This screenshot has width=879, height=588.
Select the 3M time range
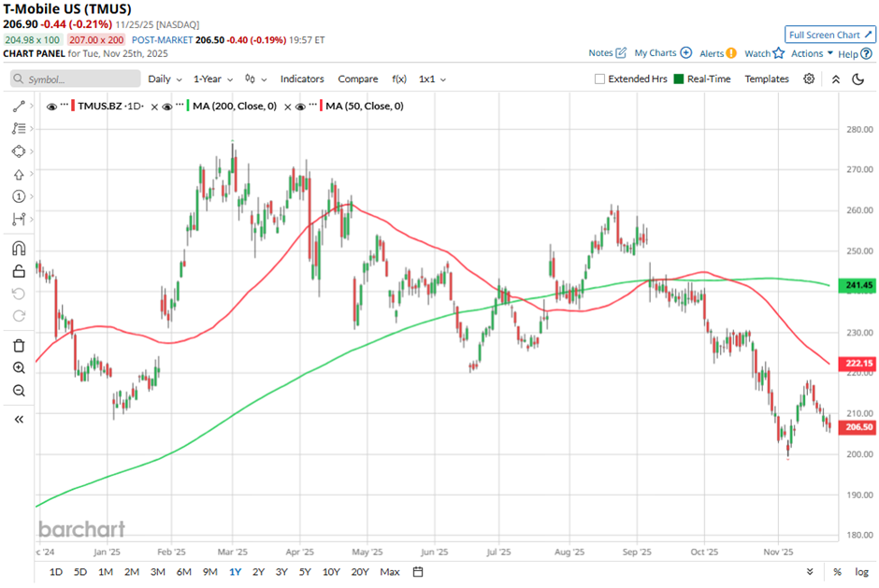click(157, 572)
